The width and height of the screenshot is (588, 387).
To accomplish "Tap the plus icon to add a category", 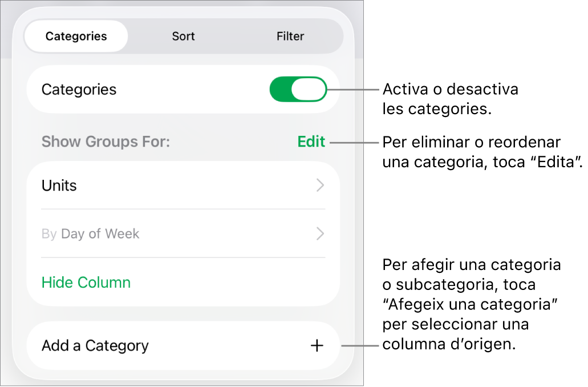I will tap(317, 345).
